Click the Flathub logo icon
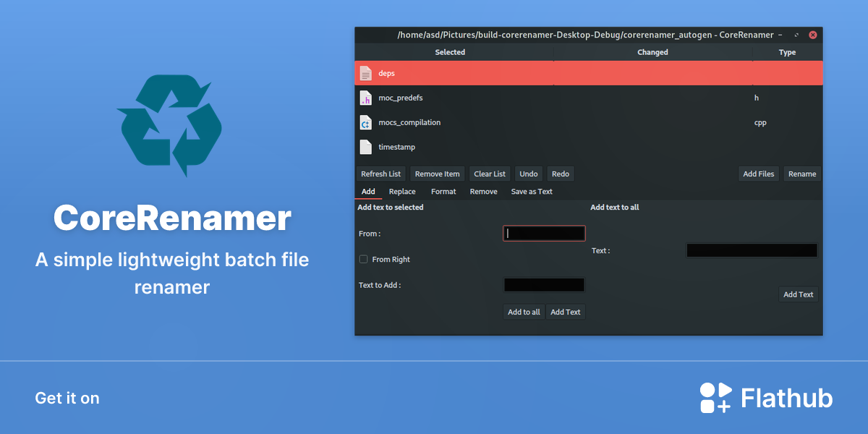Image resolution: width=868 pixels, height=434 pixels. tap(716, 398)
